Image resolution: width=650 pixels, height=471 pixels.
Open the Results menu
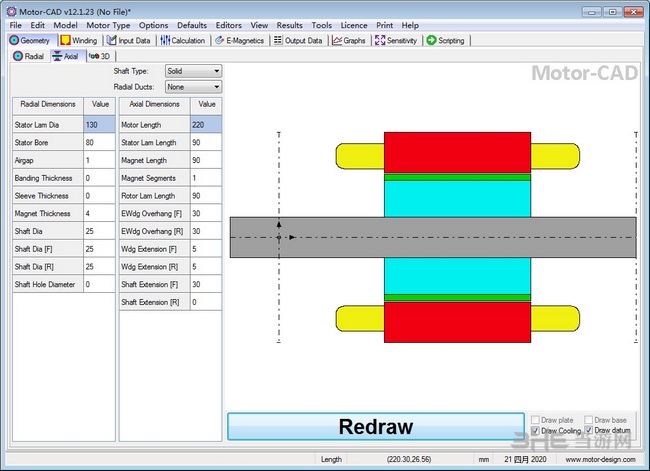click(289, 25)
